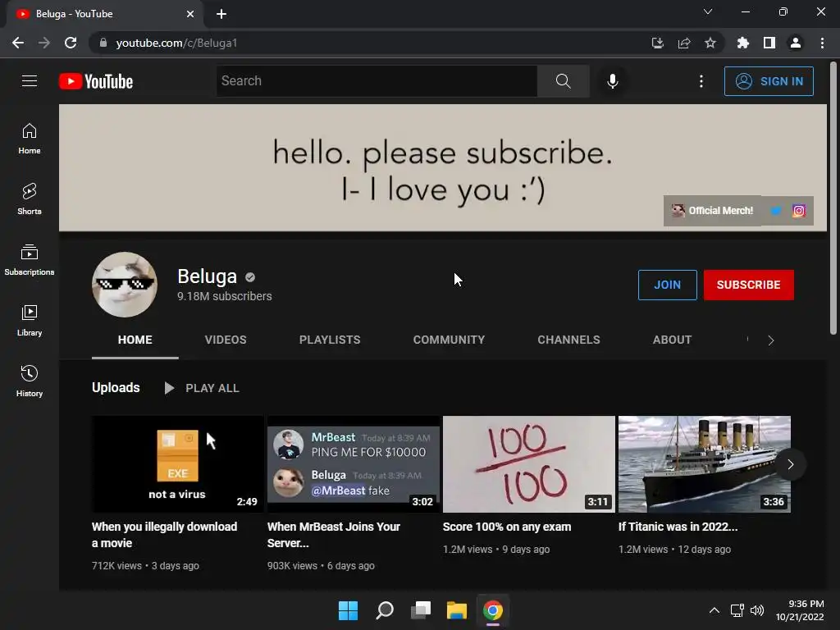Open Uploads section heading

click(x=116, y=387)
